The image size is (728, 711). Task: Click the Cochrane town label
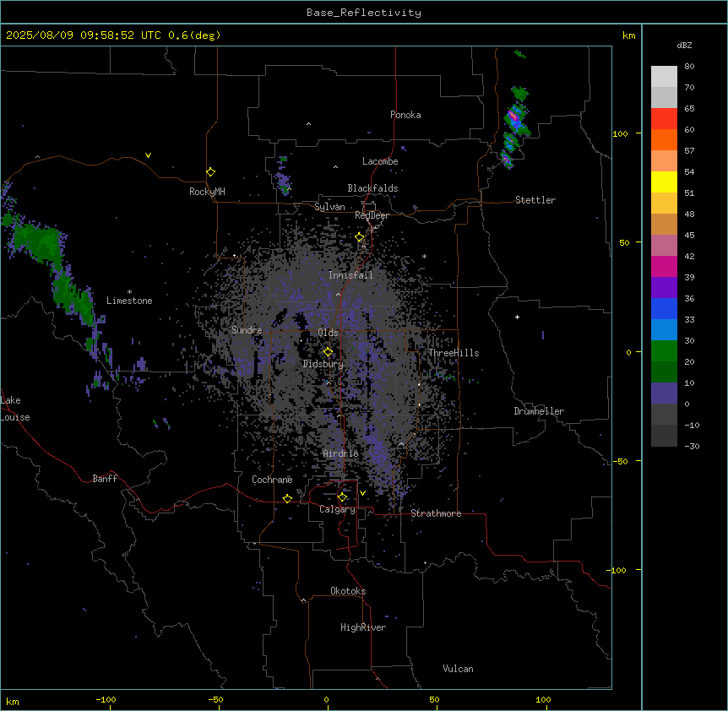coord(272,480)
